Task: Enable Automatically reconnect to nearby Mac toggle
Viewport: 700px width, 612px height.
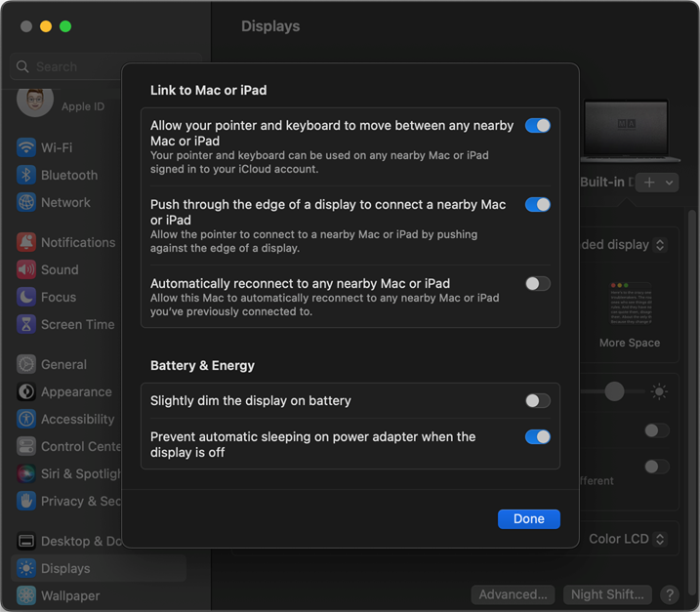Action: [x=537, y=284]
